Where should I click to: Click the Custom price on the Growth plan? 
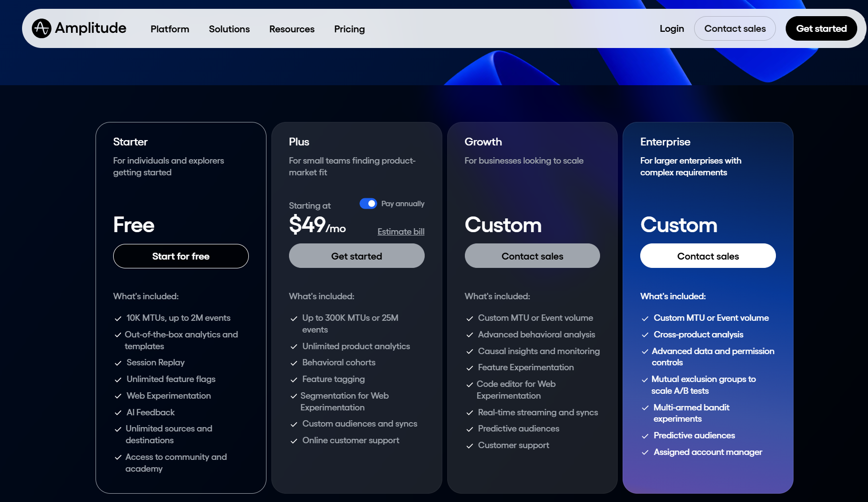tap(503, 225)
